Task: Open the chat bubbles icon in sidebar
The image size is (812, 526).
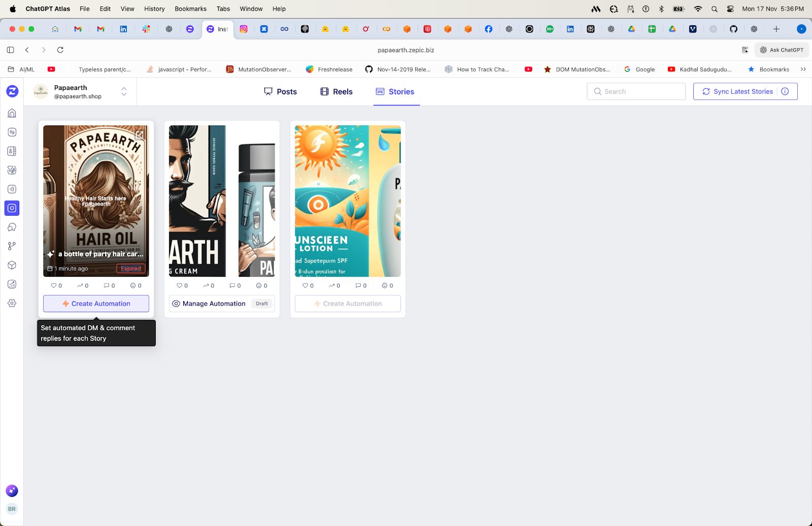Action: pyautogui.click(x=12, y=227)
